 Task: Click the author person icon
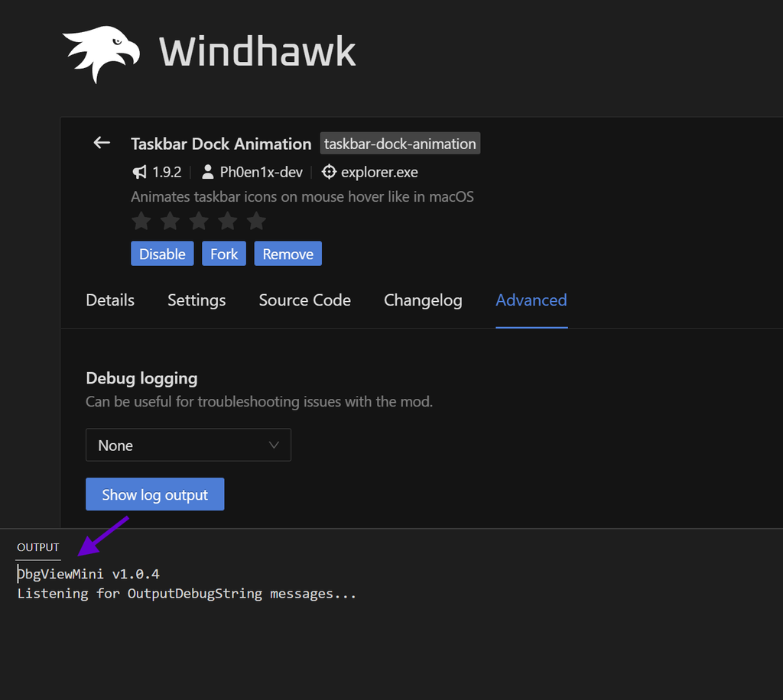[x=208, y=172]
